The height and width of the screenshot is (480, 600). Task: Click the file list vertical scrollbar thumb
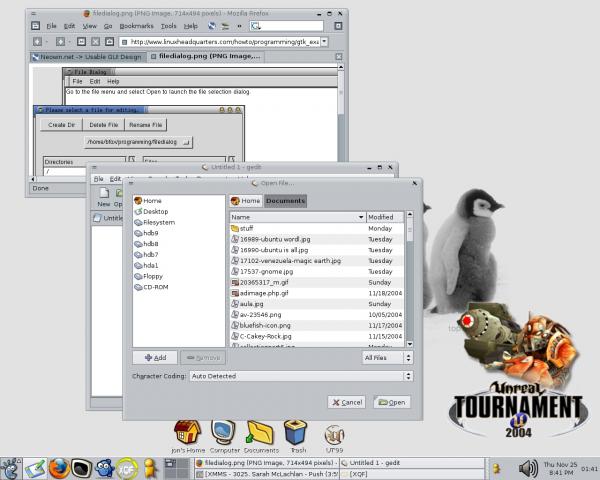point(409,230)
